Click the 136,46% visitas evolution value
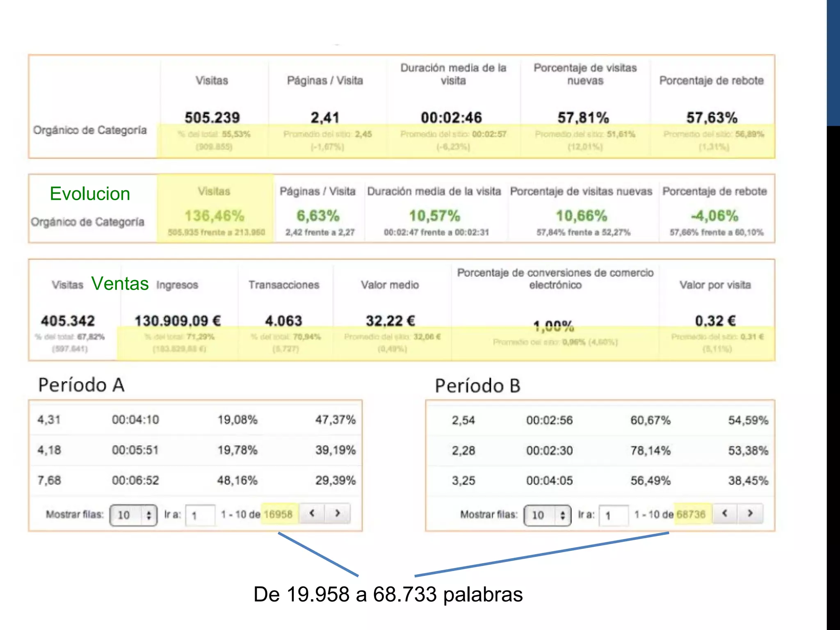 (x=215, y=215)
